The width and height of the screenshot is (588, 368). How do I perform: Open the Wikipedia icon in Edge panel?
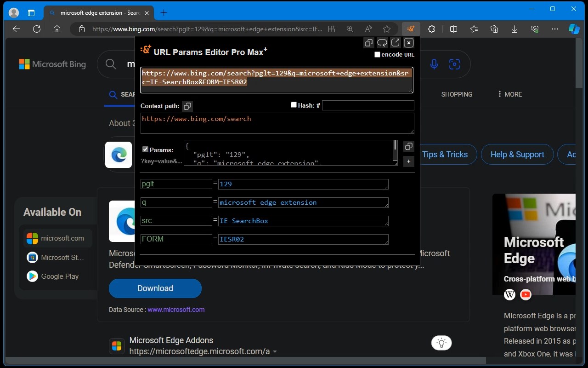509,295
